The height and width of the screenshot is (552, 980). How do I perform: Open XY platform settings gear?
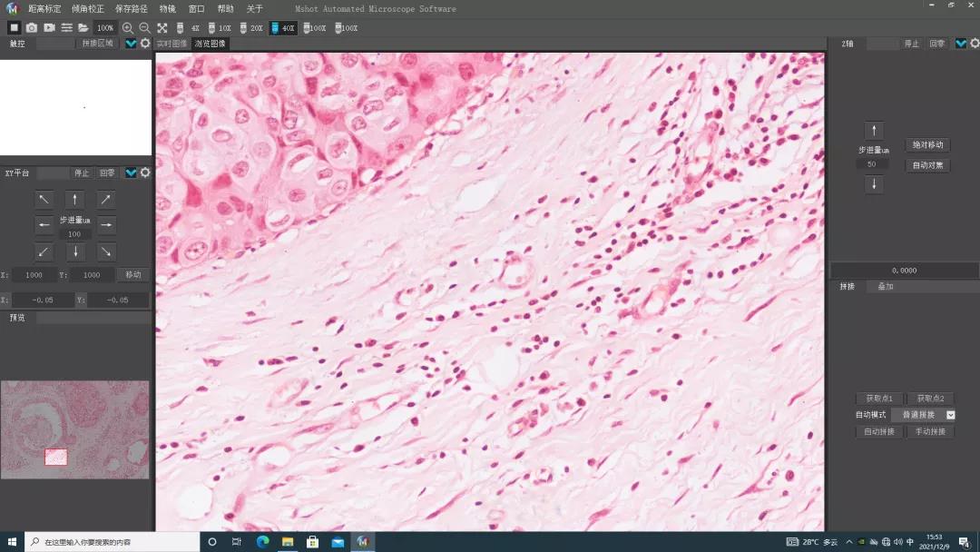point(145,172)
